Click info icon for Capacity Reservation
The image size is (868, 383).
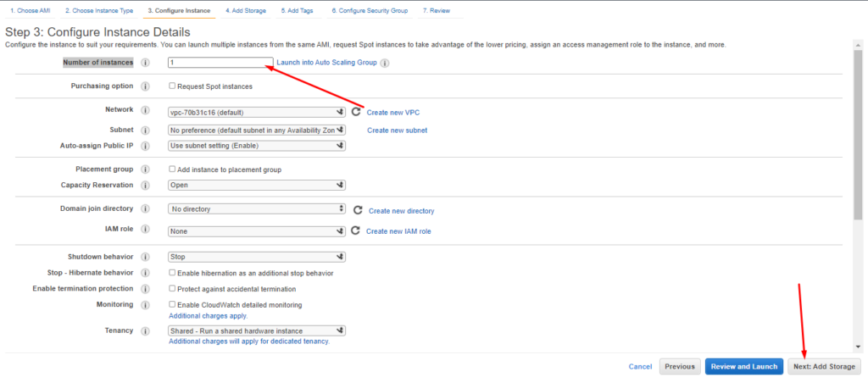[146, 186]
